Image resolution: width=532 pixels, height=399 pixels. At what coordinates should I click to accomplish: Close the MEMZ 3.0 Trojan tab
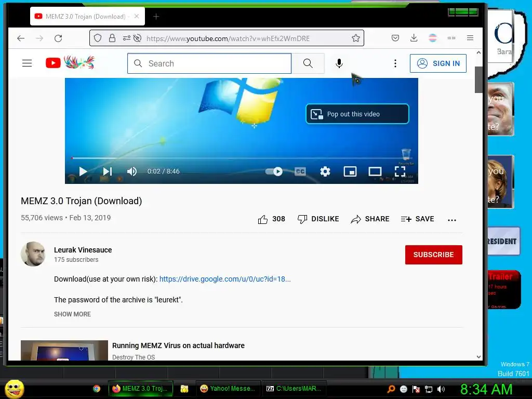click(x=137, y=16)
